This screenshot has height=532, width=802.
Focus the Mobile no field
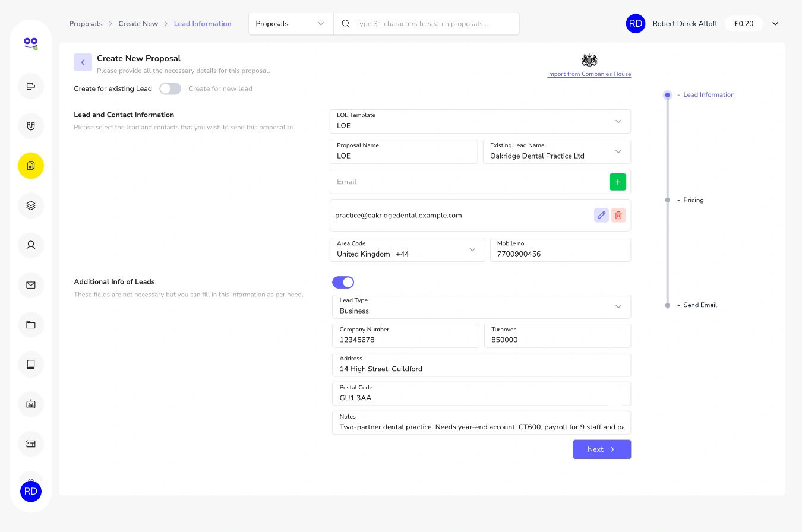[x=560, y=249]
